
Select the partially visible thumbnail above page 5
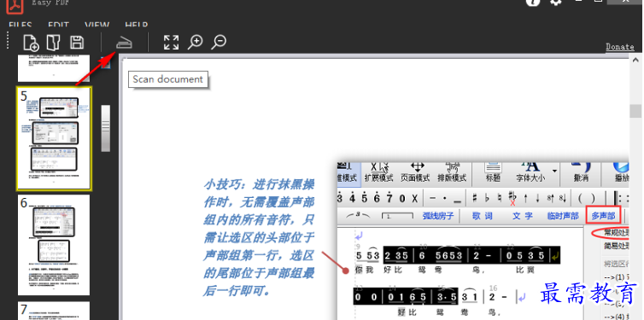tap(54, 67)
